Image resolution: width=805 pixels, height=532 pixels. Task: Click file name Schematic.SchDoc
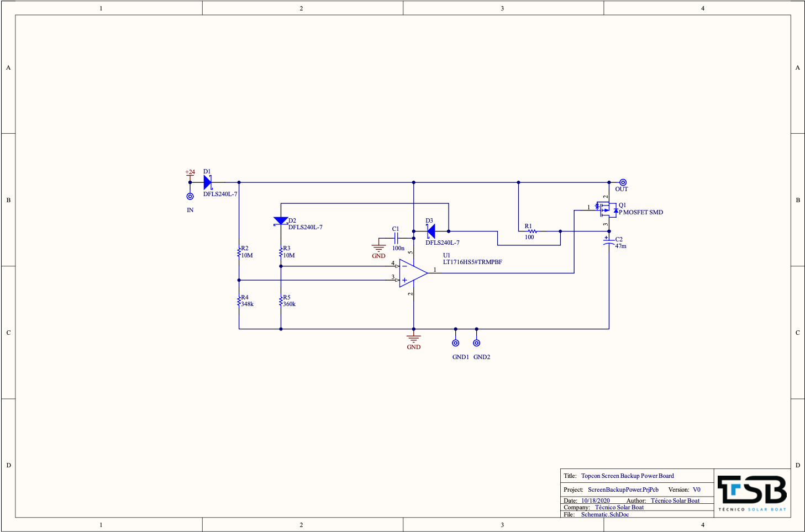pyautogui.click(x=604, y=514)
